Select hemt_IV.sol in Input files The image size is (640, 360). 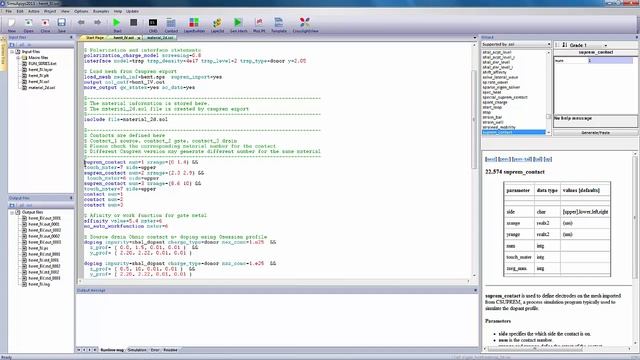[x=39, y=82]
